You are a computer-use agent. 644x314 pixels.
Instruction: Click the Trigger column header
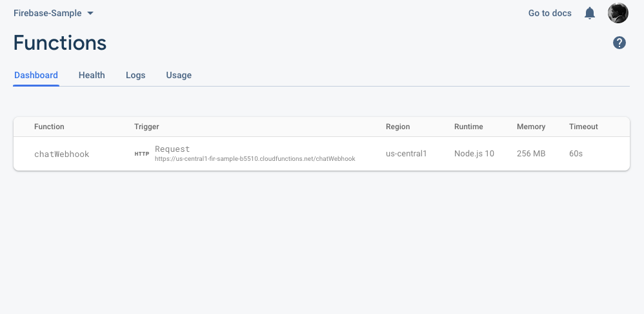(x=146, y=127)
